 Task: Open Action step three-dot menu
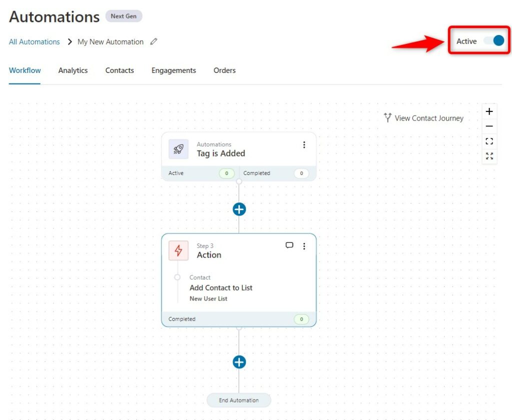coord(304,246)
